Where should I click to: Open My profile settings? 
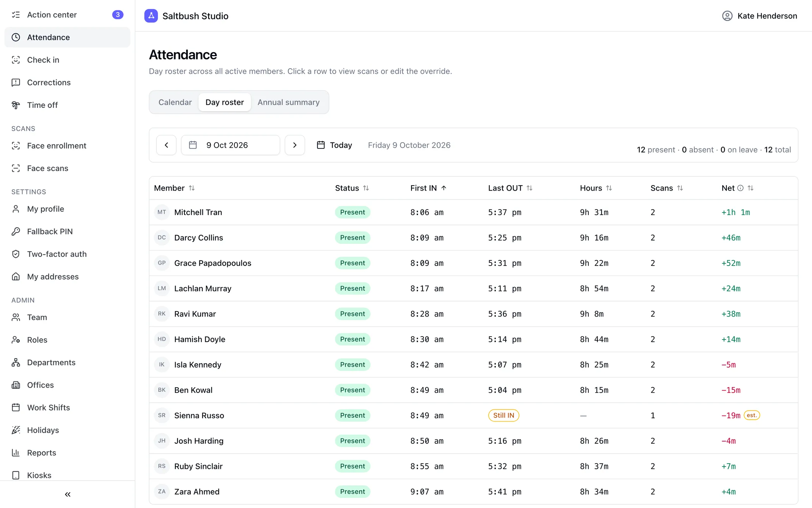point(67,209)
